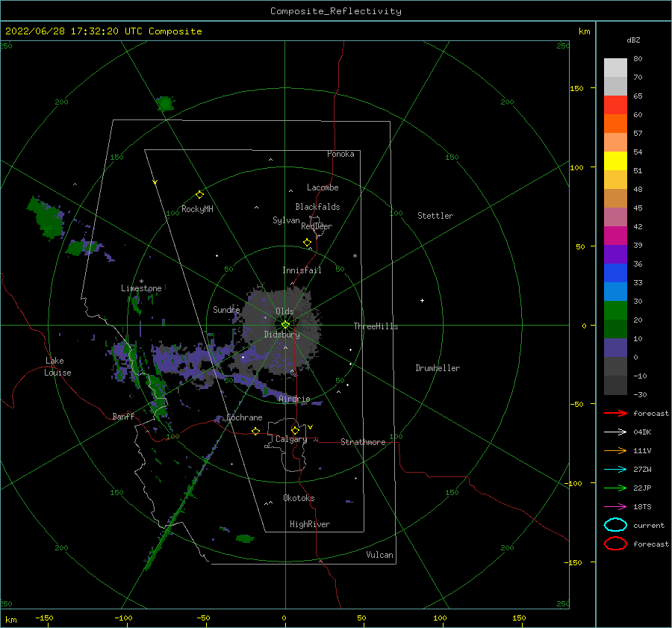Click the ThreeHills city label
This screenshot has width=672, height=628.
pos(376,326)
